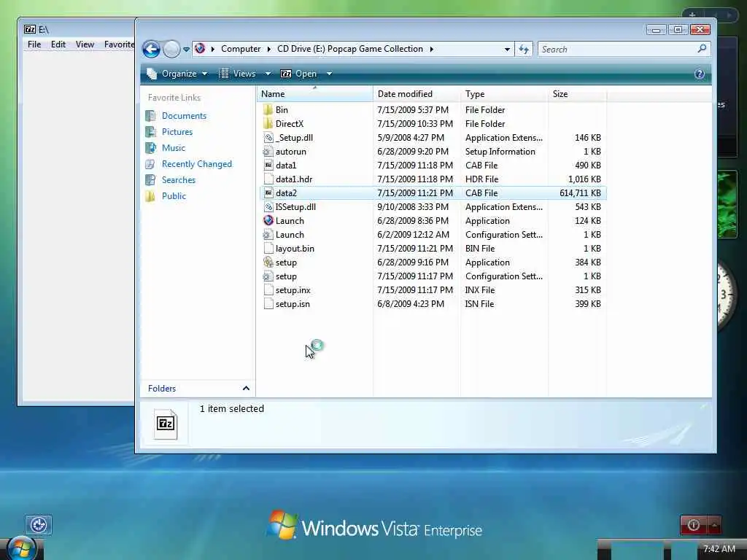747x560 pixels.
Task: Sort by Date modified column header
Action: click(x=417, y=94)
